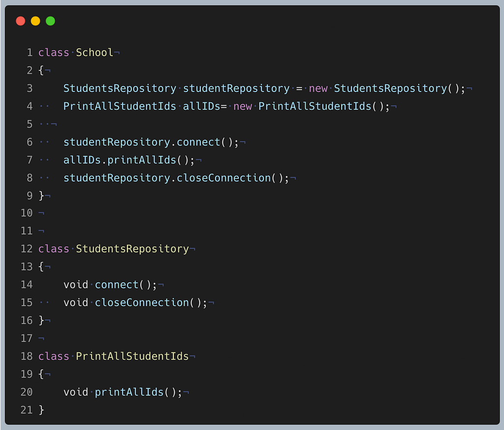Viewport: 504px width, 430px height.
Task: Click line number 17 in the gutter
Action: [27, 338]
